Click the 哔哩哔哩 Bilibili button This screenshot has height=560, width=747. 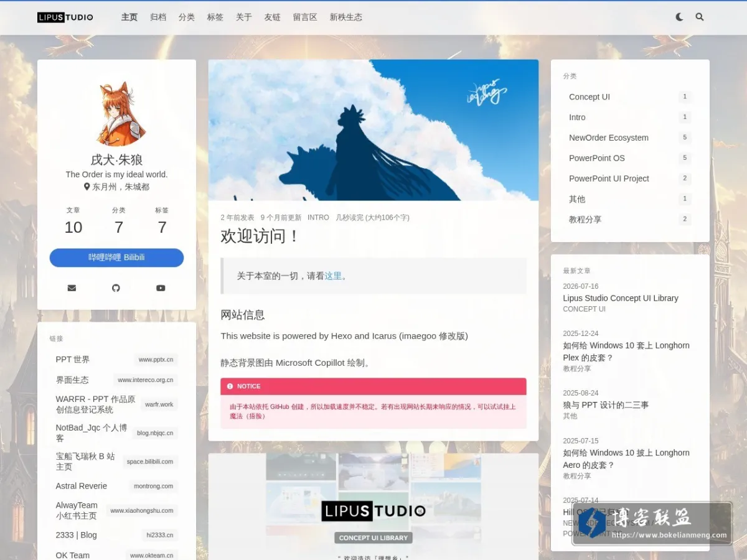(x=116, y=258)
